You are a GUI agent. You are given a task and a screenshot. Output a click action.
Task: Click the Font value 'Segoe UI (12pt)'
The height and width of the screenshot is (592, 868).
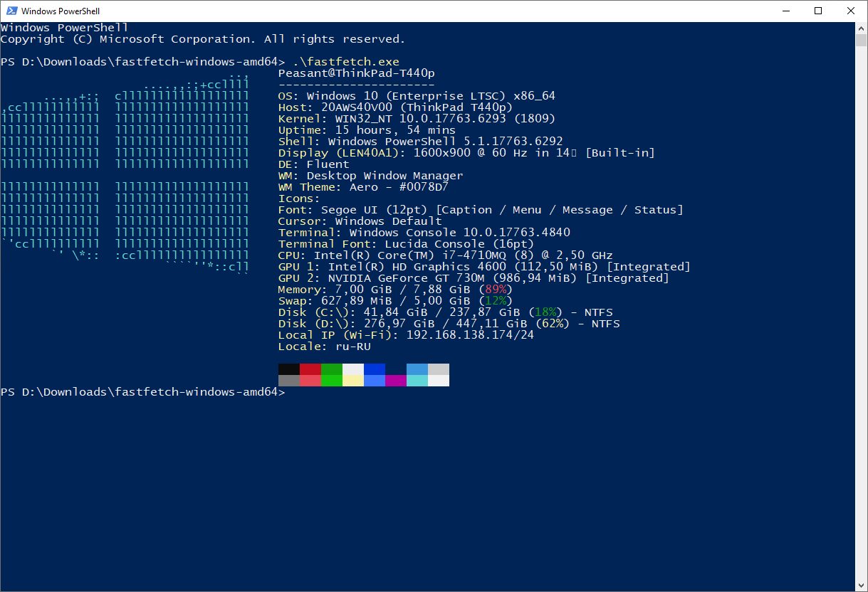(x=375, y=210)
